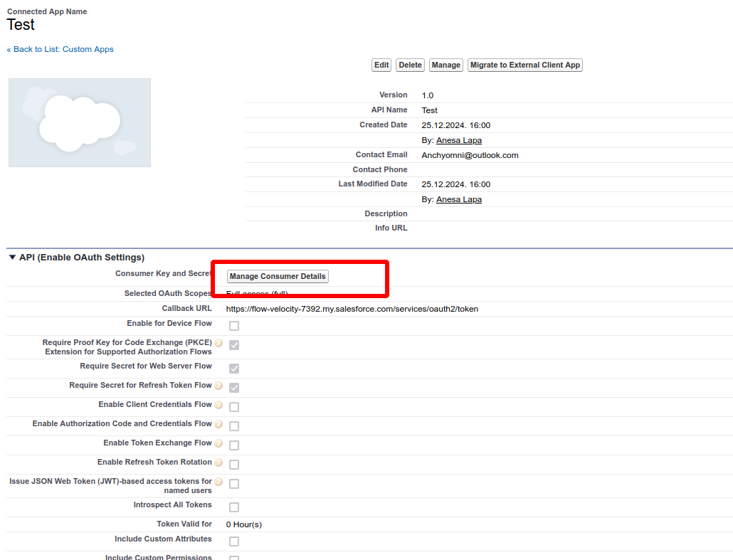Image resolution: width=733 pixels, height=560 pixels.
Task: Click the 'Consumer Key and Secret' label
Action: point(164,273)
